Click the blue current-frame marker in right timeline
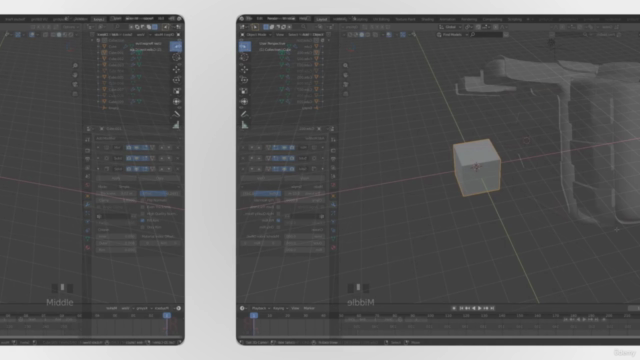 pyautogui.click(x=254, y=316)
